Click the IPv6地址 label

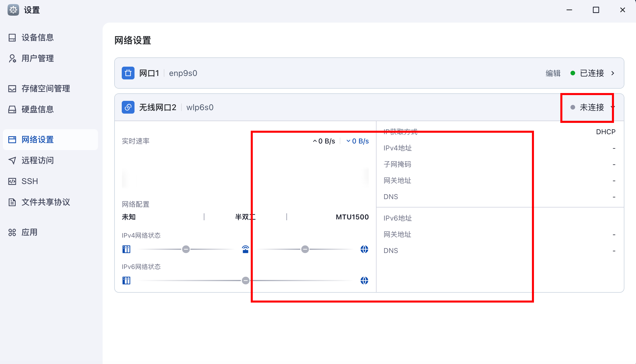tap(397, 218)
